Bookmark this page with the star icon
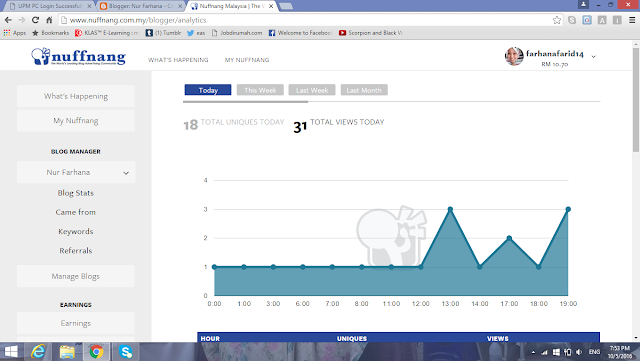This screenshot has height=361, width=640. (556, 20)
